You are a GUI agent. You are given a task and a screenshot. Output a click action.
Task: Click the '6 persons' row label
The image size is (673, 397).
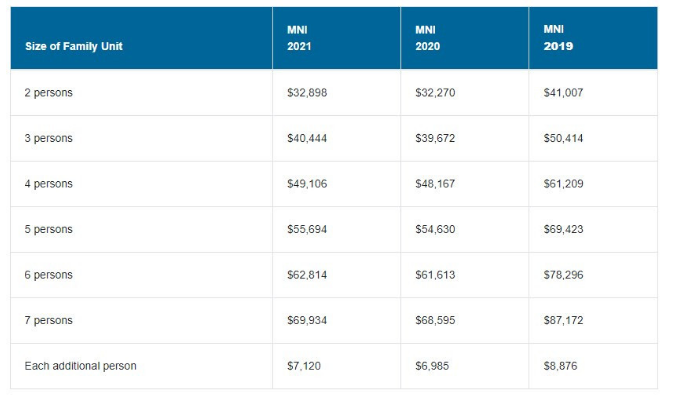(x=49, y=275)
